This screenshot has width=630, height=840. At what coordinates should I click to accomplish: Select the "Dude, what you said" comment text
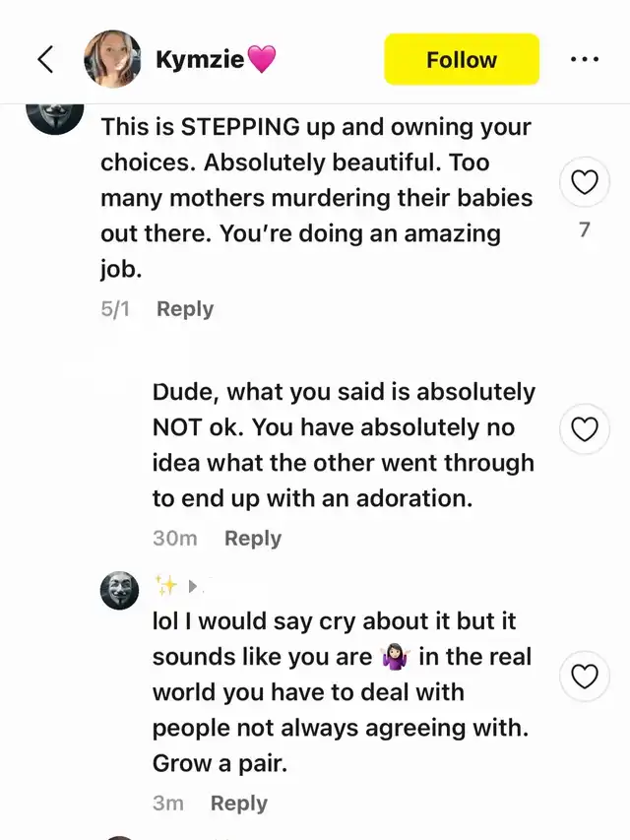(343, 445)
